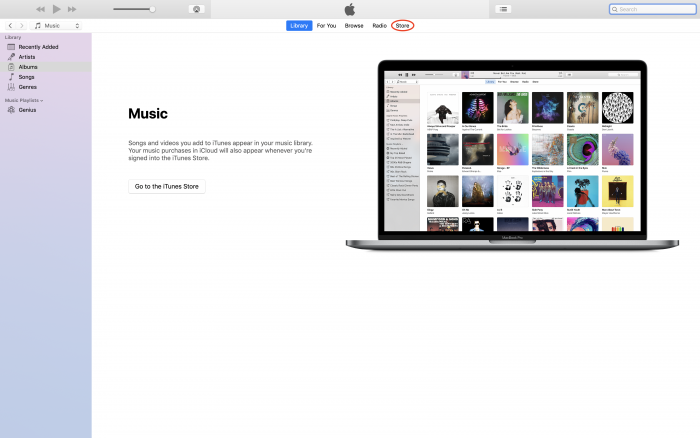The width and height of the screenshot is (700, 438).
Task: Select Songs in the sidebar
Action: [x=26, y=76]
